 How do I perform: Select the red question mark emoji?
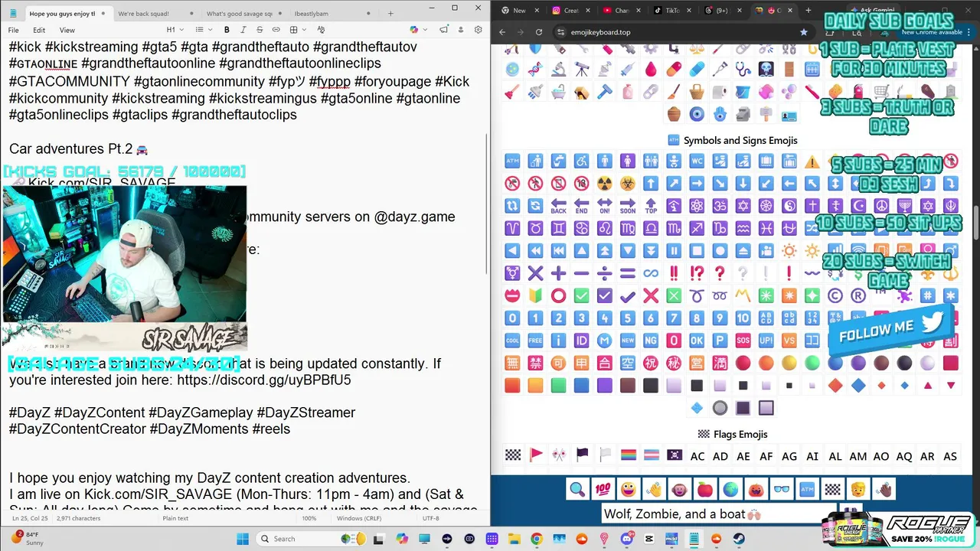[x=720, y=273]
